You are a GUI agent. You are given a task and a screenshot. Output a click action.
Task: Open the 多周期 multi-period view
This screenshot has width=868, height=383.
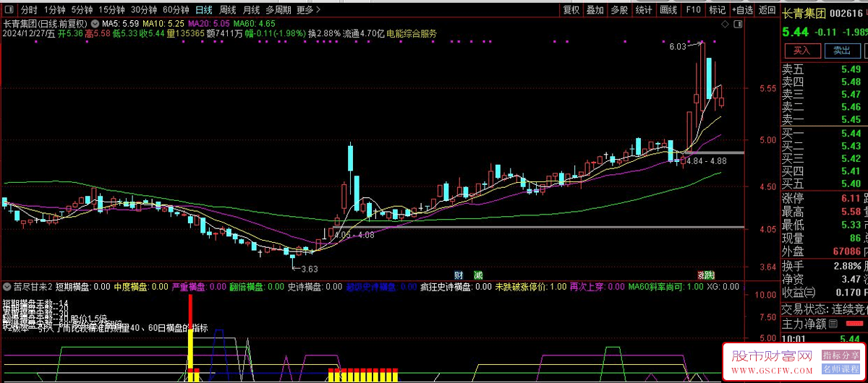coord(278,10)
